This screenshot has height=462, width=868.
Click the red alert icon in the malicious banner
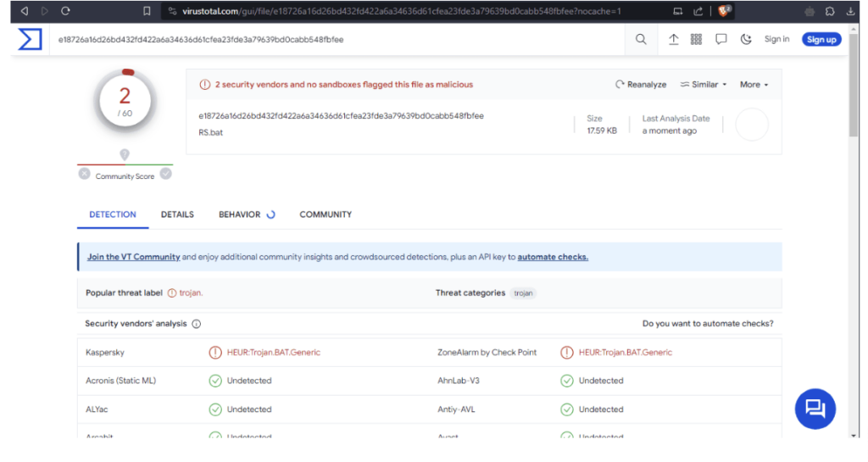(205, 85)
